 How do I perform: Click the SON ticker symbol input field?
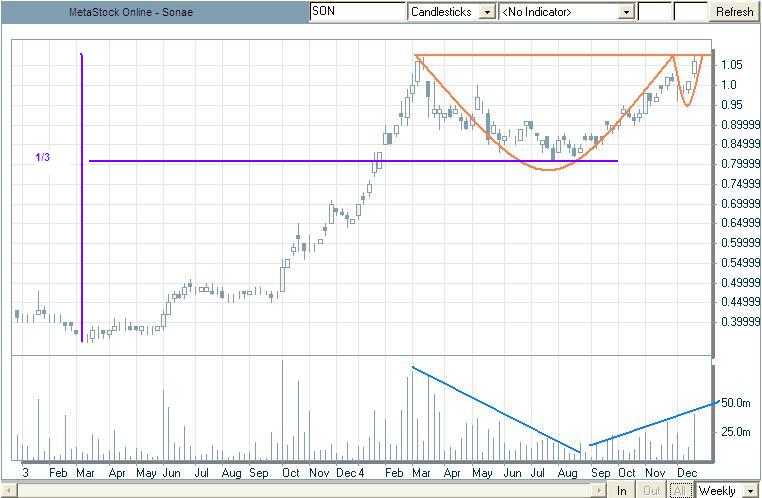357,12
